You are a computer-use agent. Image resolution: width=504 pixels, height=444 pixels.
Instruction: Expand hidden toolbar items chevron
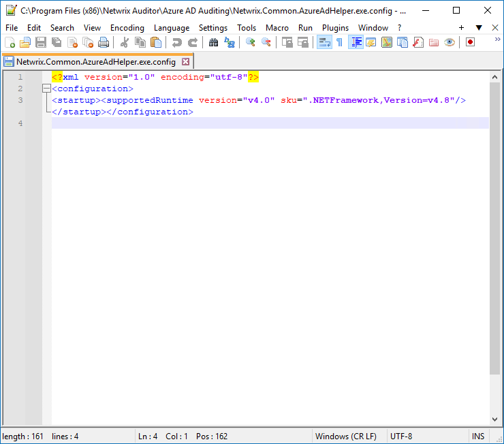point(498,39)
